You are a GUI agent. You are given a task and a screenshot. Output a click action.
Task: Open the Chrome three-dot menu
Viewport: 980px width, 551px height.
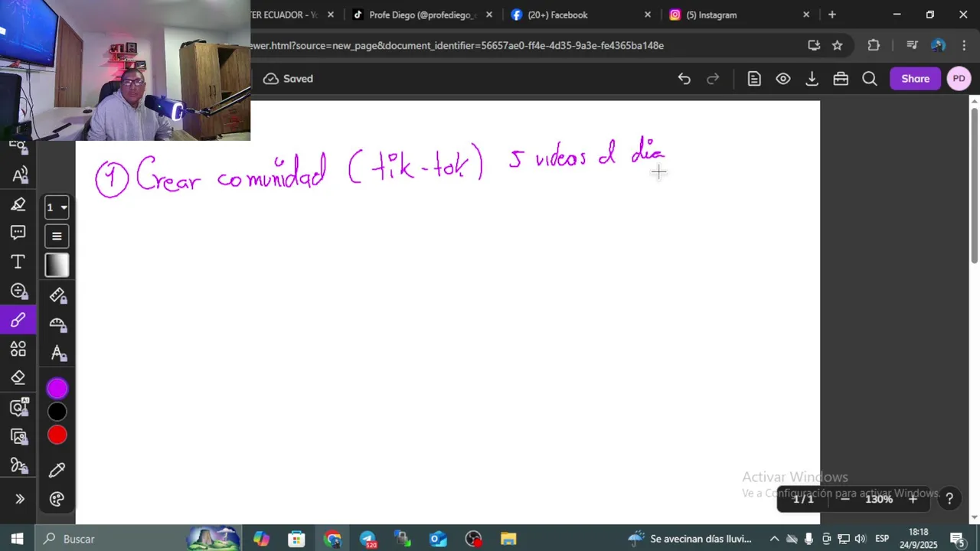click(964, 45)
